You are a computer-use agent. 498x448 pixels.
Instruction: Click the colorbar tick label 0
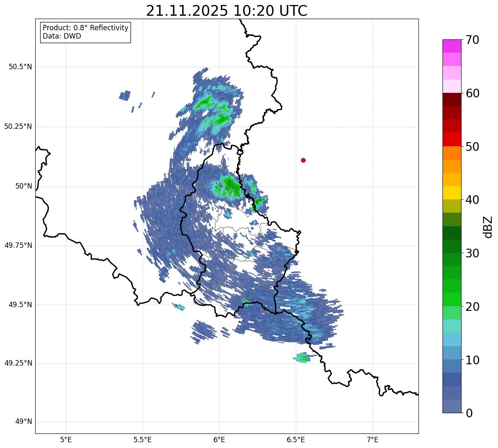click(x=469, y=413)
